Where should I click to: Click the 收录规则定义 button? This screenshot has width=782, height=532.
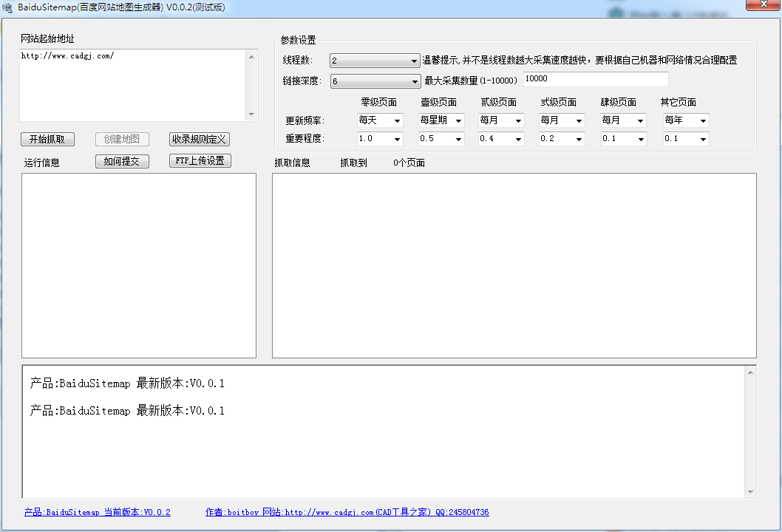(200, 139)
